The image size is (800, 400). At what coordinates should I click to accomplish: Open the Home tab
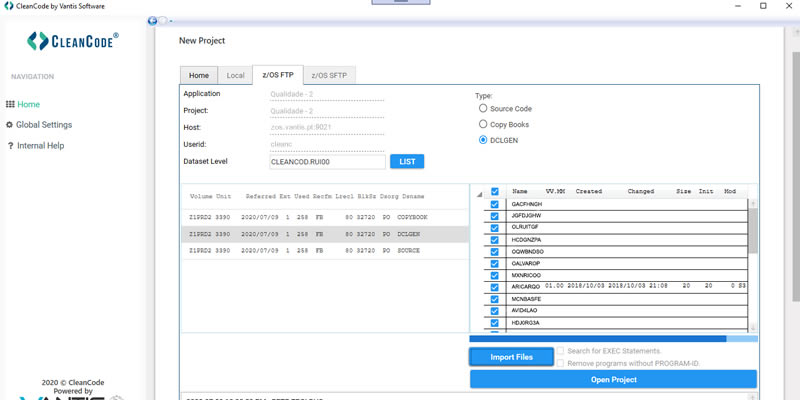pos(199,75)
